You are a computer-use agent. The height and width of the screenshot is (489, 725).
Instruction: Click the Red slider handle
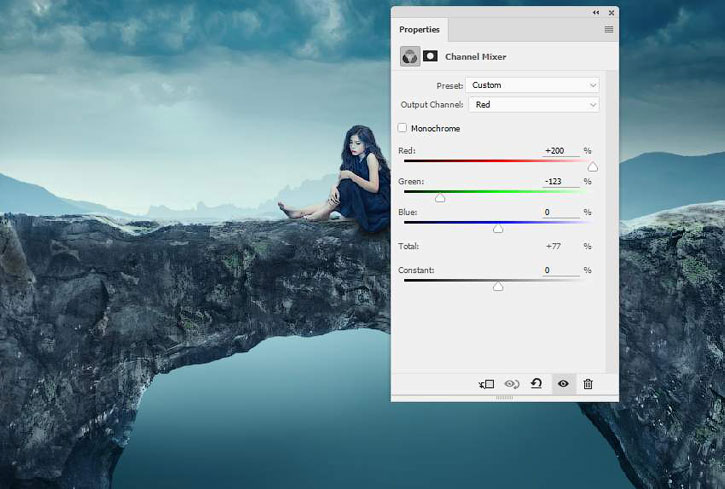tap(593, 167)
